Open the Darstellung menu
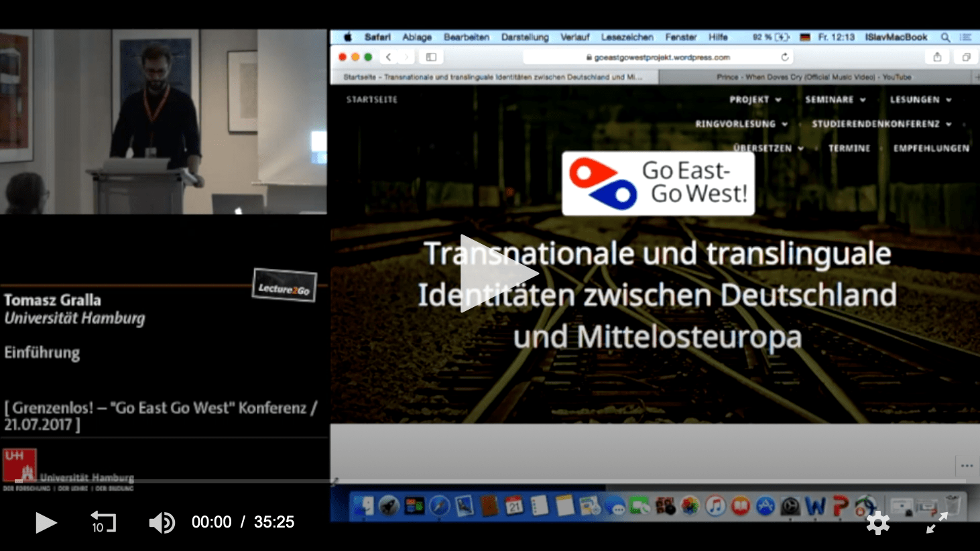Image resolution: width=980 pixels, height=551 pixels. [x=525, y=37]
